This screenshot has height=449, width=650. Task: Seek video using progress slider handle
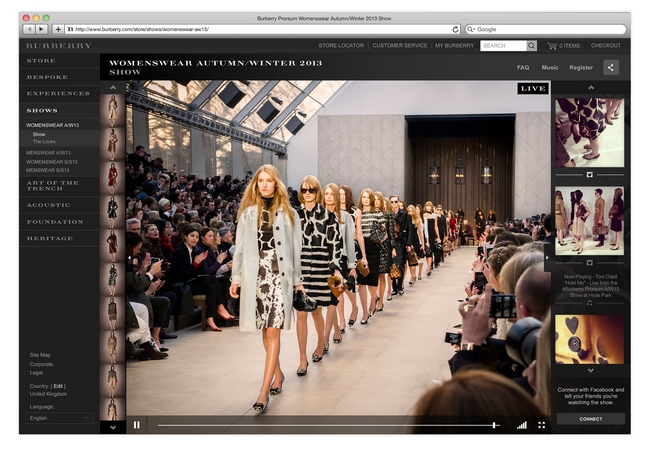click(494, 425)
